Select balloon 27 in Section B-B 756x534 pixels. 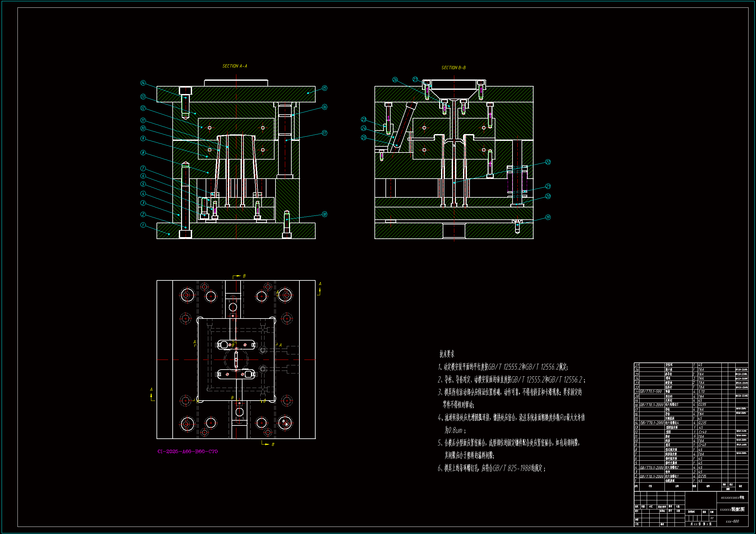[415, 79]
